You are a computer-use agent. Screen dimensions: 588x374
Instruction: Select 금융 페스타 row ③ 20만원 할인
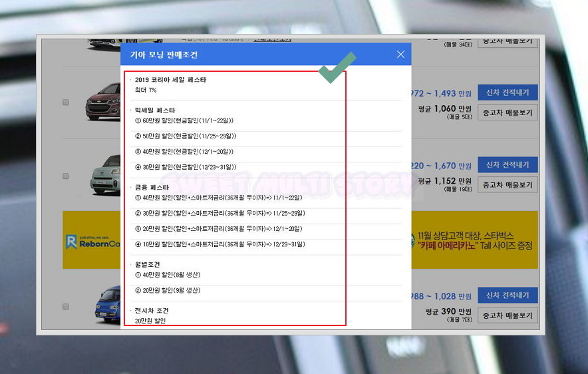pyautogui.click(x=218, y=228)
